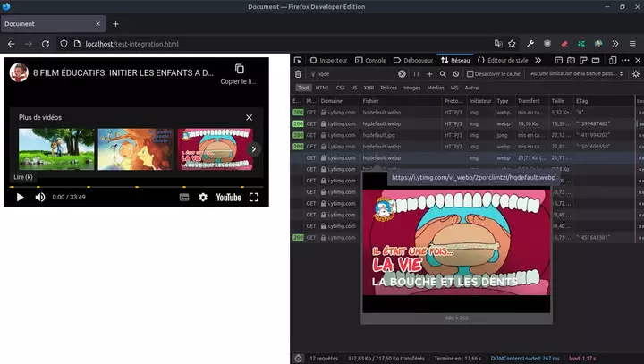This screenshot has width=644, height=364.
Task: Open La Vie suggested video thumbnail
Action: (216, 149)
